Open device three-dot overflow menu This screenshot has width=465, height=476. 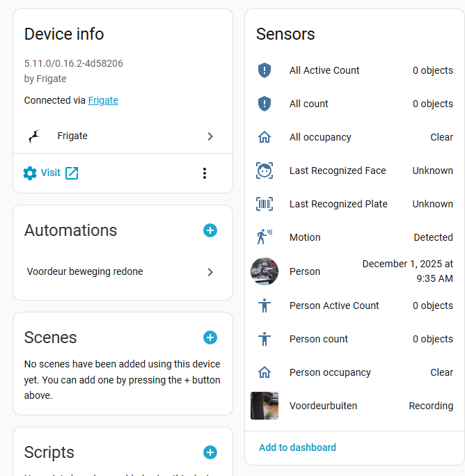coord(204,173)
